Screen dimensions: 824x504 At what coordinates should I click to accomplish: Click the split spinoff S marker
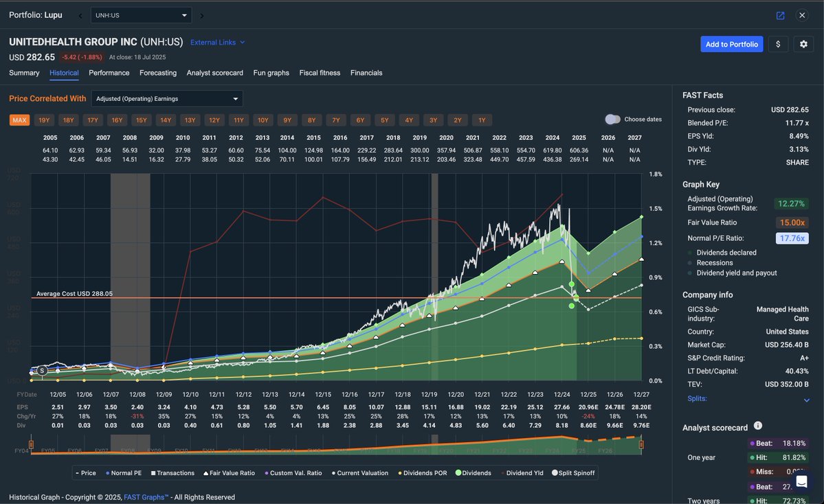point(42,370)
